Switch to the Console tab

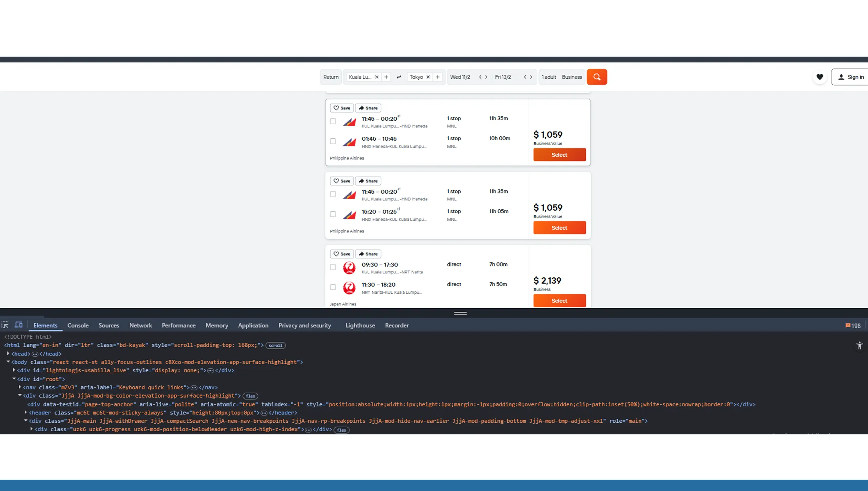[78, 325]
